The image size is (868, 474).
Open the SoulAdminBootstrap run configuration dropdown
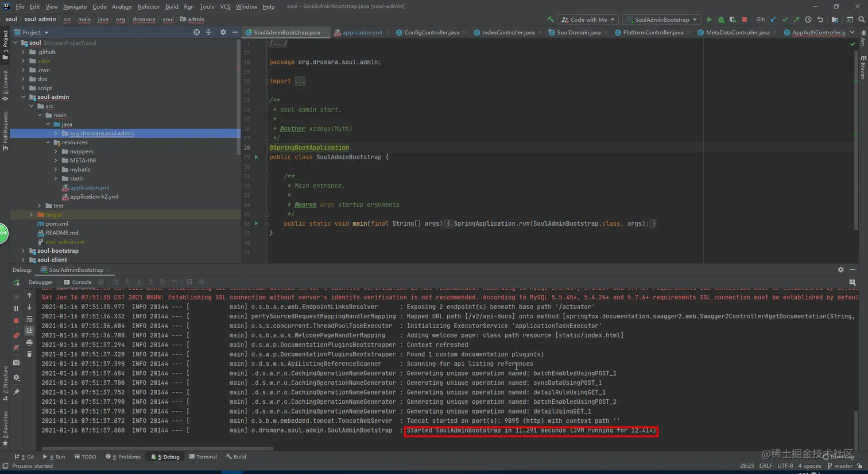(x=662, y=20)
